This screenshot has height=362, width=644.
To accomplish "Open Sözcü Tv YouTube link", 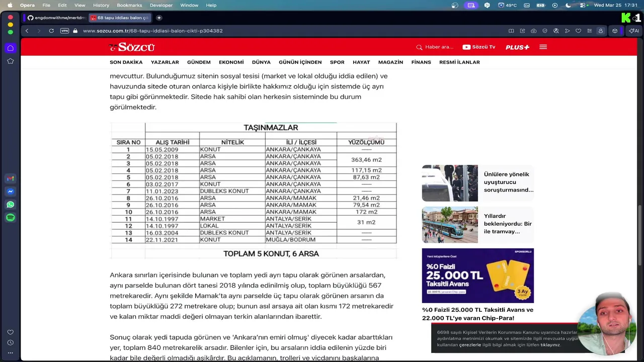I will click(478, 47).
